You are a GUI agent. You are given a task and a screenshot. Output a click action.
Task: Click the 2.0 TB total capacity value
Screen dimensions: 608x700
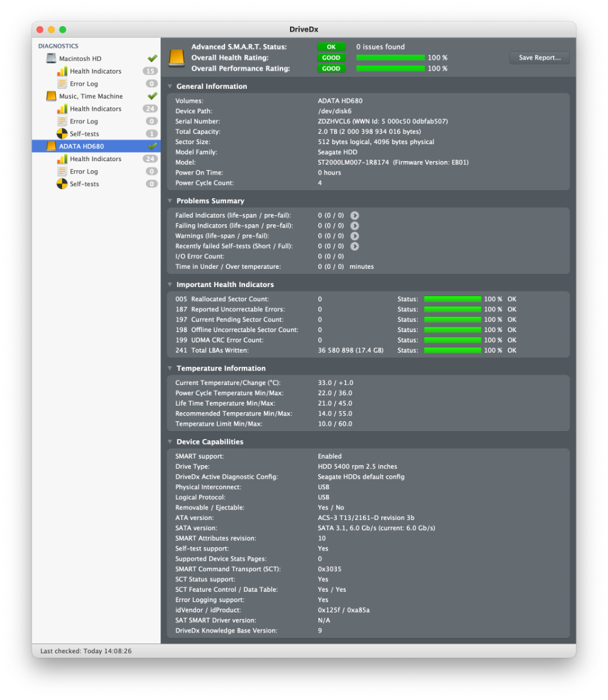(369, 132)
